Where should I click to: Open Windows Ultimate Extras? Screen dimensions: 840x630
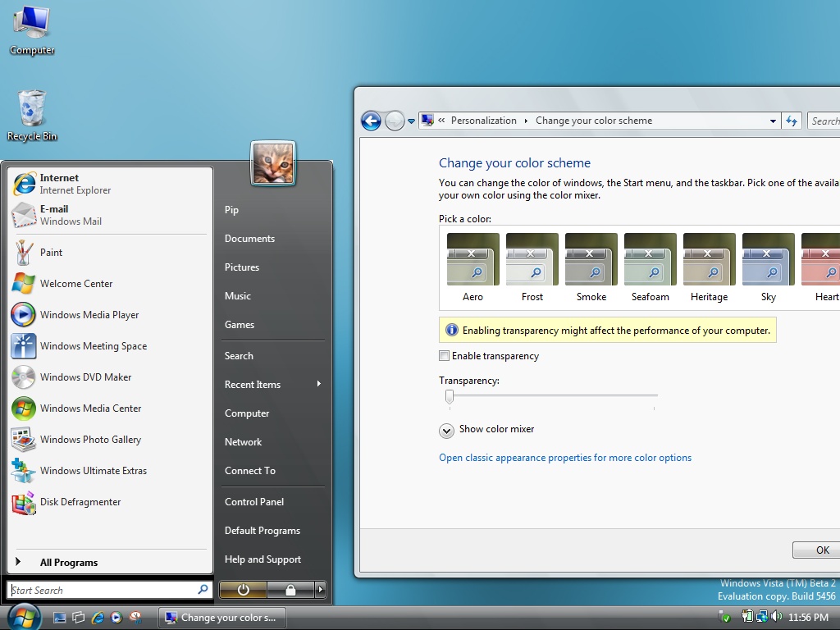110,470
